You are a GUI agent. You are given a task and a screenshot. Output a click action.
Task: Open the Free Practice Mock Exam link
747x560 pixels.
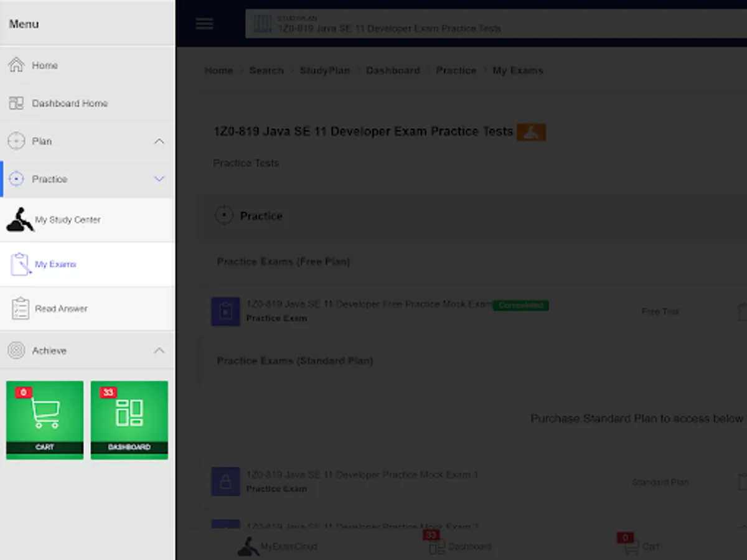(370, 304)
